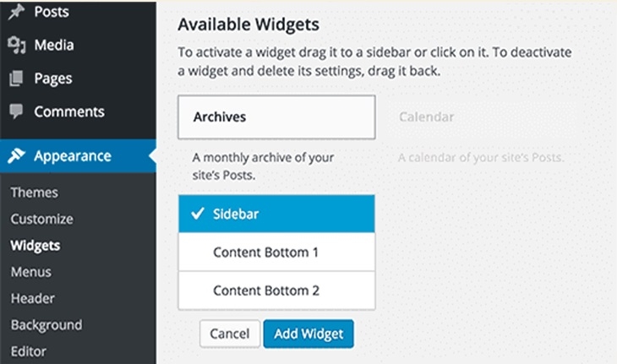Open the Themes submenu item
Image resolution: width=617 pixels, height=364 pixels.
35,193
